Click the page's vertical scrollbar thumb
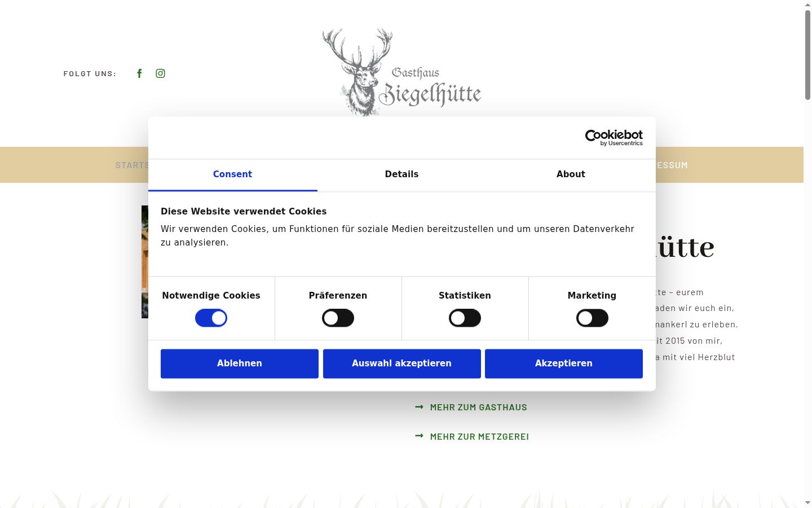This screenshot has width=812, height=508. (x=807, y=55)
